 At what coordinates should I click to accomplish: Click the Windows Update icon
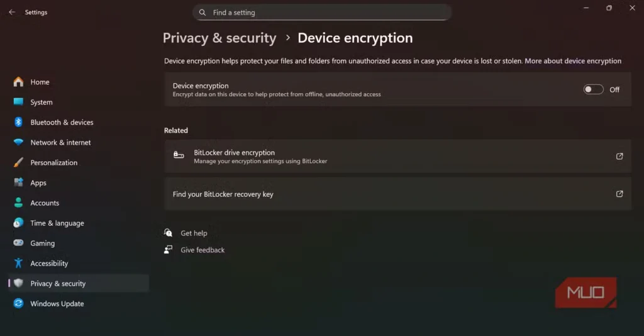18,303
